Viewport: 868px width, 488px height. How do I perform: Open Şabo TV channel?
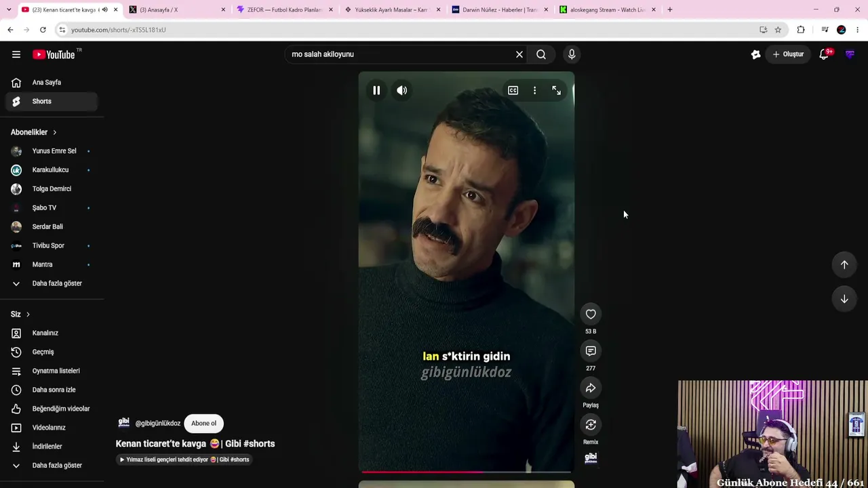pyautogui.click(x=52, y=208)
